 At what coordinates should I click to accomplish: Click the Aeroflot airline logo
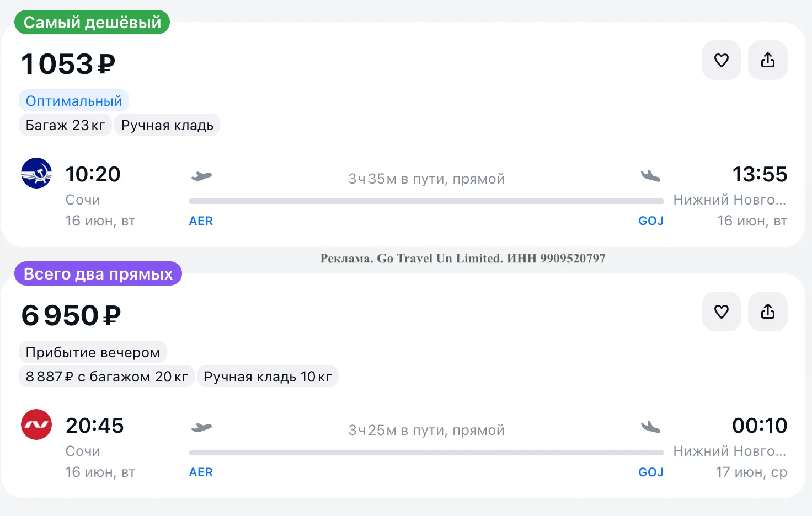click(36, 173)
